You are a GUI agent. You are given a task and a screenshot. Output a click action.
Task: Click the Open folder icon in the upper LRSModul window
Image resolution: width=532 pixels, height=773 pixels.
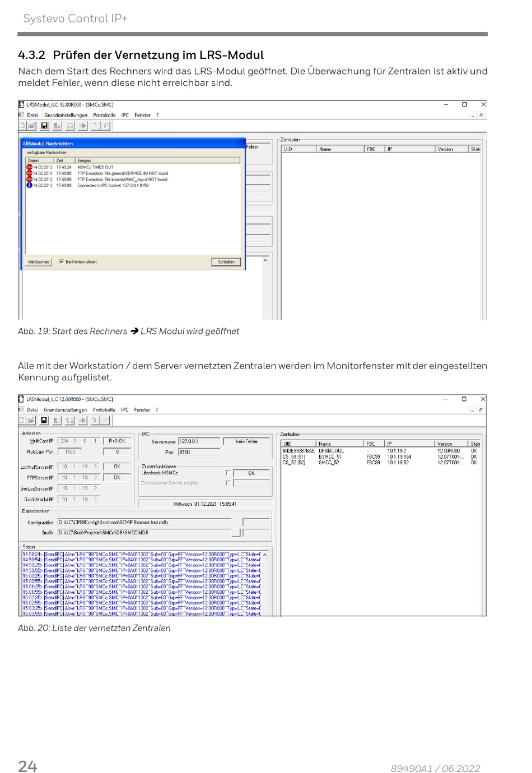[31, 126]
